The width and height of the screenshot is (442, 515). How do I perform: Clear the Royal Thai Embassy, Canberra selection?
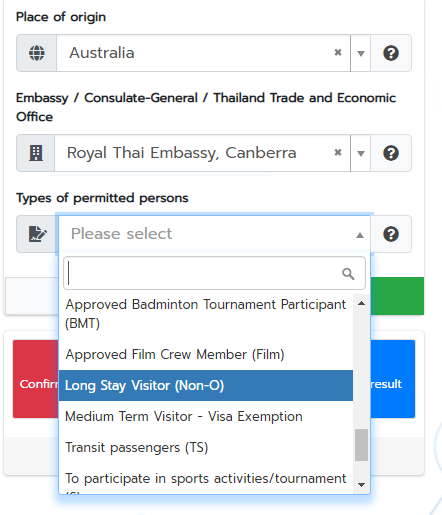338,152
